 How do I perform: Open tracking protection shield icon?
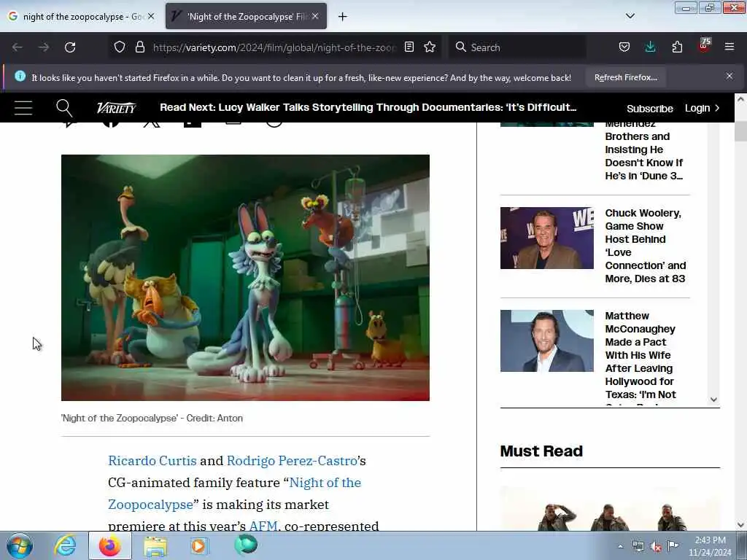120,47
